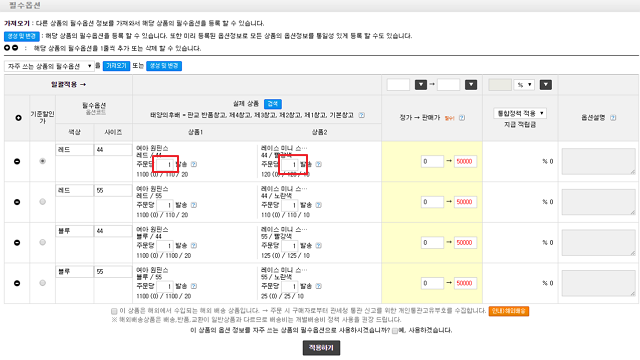The image size is (640, 360).
Task: Click the plus icon in table header
Action: [x=18, y=118]
